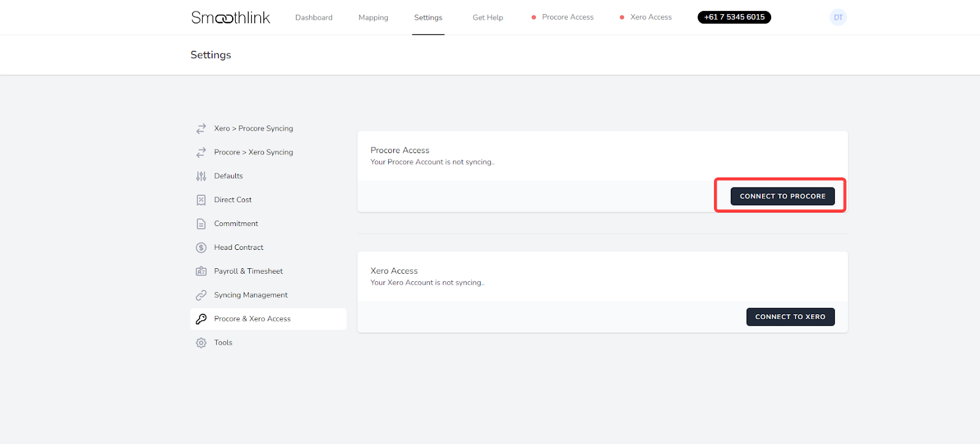
Task: Open the Tools section
Action: point(268,343)
